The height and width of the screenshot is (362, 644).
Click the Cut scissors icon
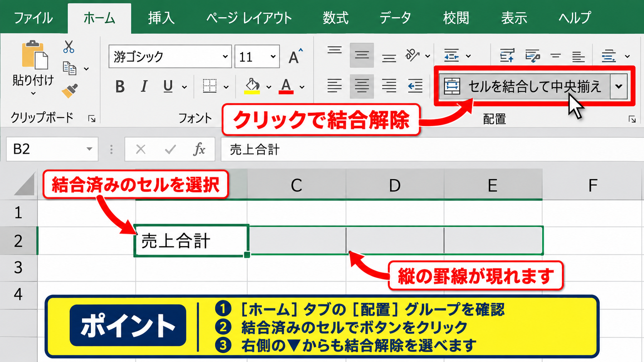[69, 47]
